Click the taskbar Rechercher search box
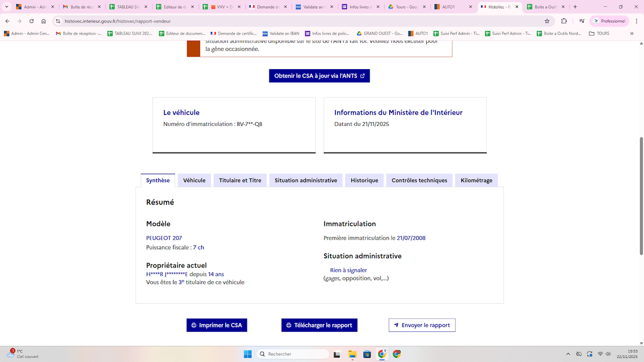The height and width of the screenshot is (362, 644). coord(292,354)
